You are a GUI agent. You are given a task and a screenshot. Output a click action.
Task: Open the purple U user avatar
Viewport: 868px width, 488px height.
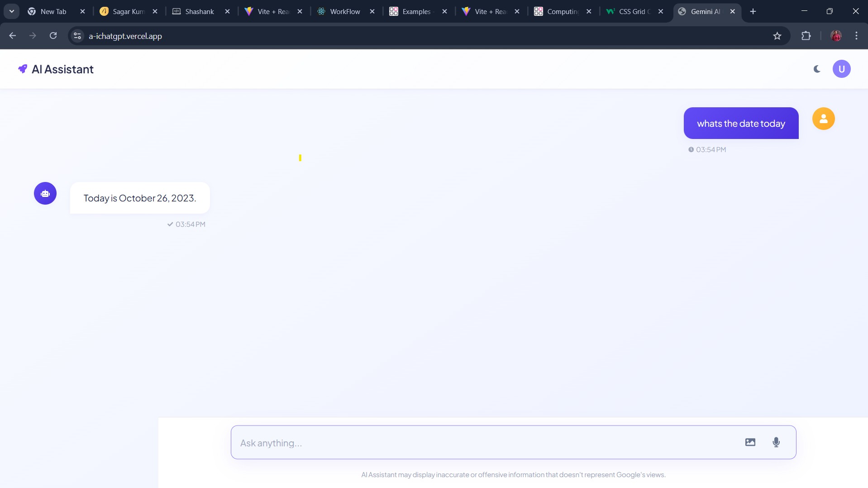point(841,69)
